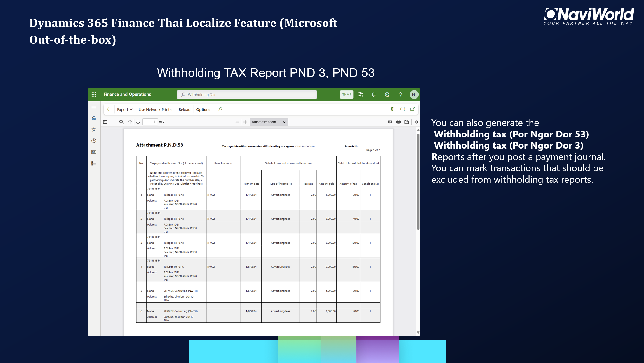The height and width of the screenshot is (363, 644).
Task: Open Recent clock in sidebar
Action: [x=94, y=141]
